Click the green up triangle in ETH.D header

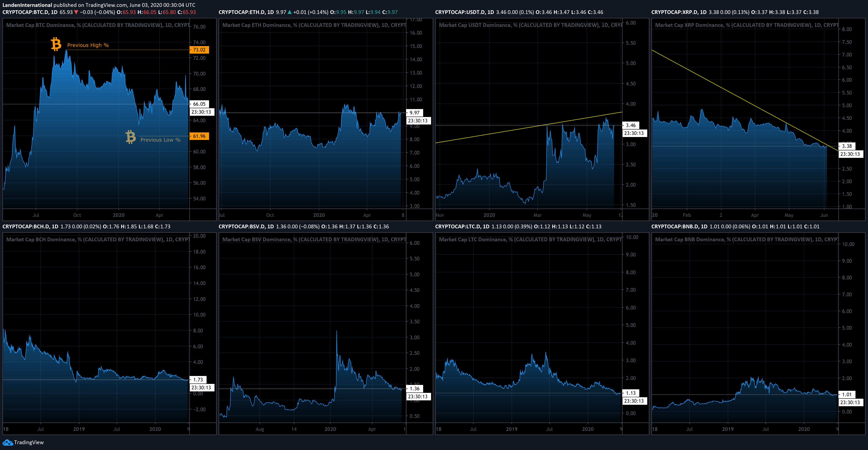289,12
